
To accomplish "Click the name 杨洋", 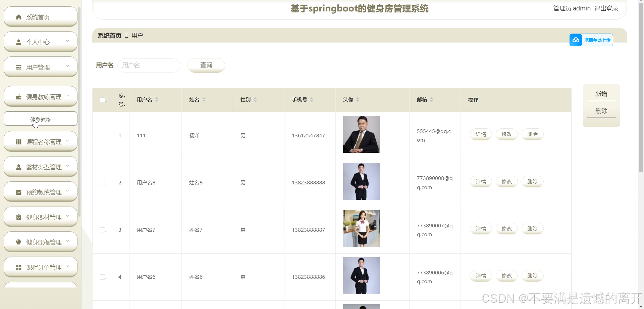I will point(194,136).
